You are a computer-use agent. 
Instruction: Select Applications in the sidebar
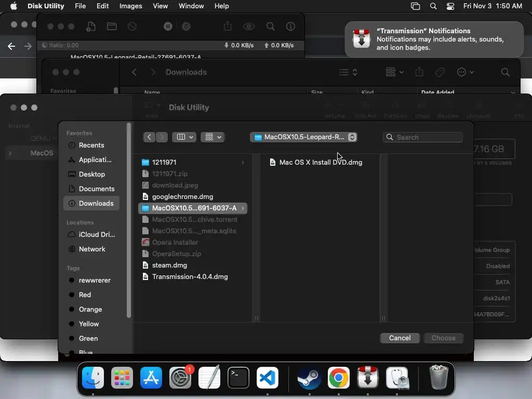[91, 160]
